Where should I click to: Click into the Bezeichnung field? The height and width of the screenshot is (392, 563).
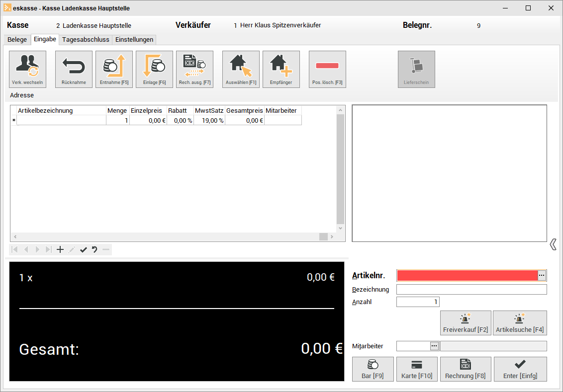(471, 290)
